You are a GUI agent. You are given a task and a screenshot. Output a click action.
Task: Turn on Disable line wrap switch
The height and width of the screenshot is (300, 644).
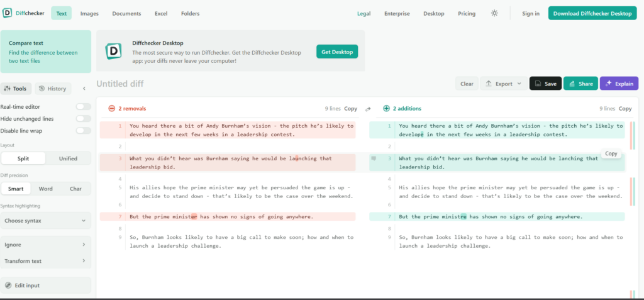pyautogui.click(x=84, y=131)
